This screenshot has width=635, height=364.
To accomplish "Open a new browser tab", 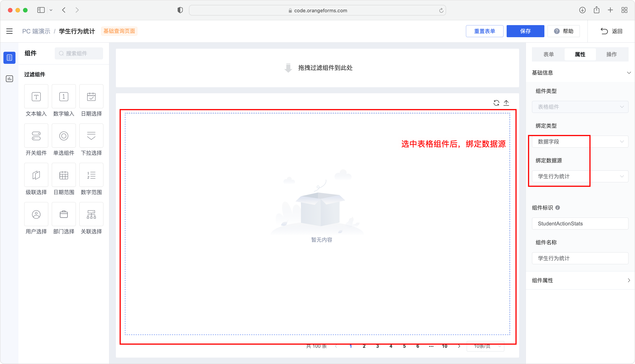I will [610, 10].
